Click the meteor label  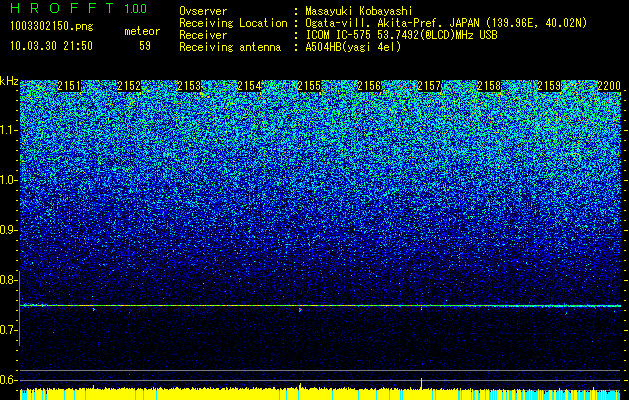coord(142,31)
